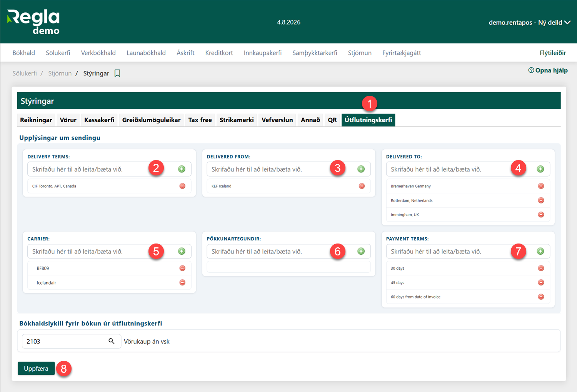Click the Regla demo logo
Image resolution: width=577 pixels, height=392 pixels.
(x=33, y=22)
